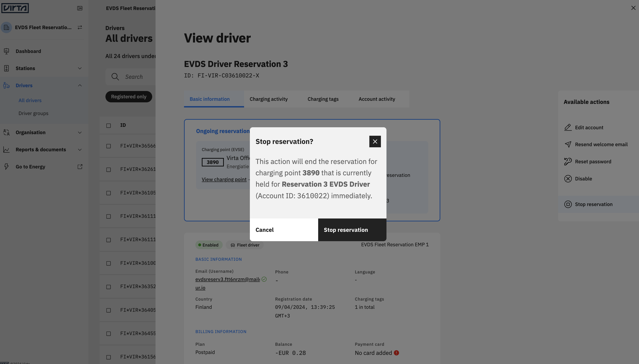Expand the Stations menu chevron
The width and height of the screenshot is (639, 364).
(x=80, y=68)
